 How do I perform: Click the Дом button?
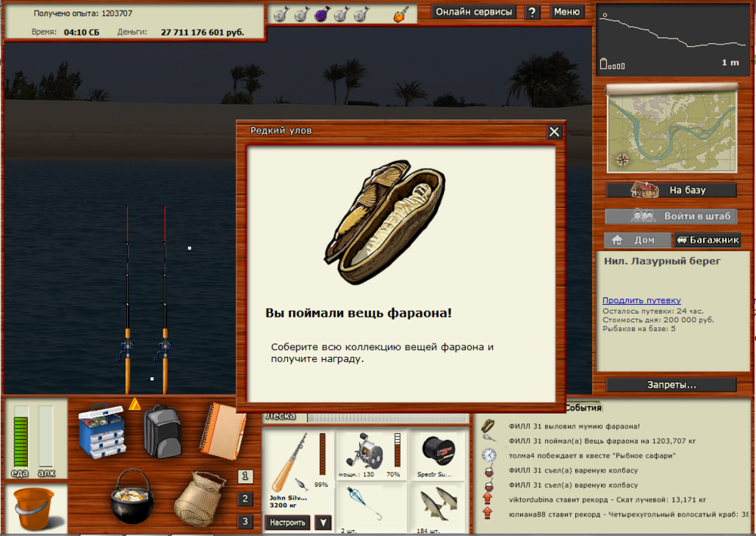637,240
